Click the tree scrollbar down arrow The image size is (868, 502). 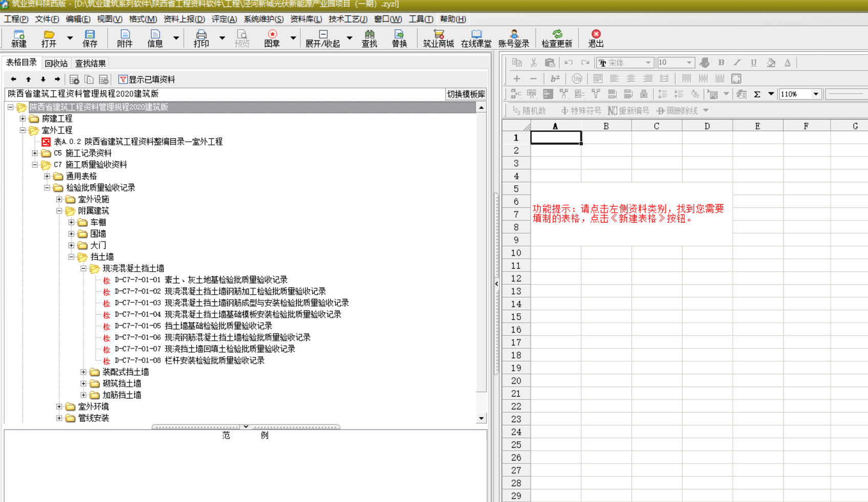(481, 418)
